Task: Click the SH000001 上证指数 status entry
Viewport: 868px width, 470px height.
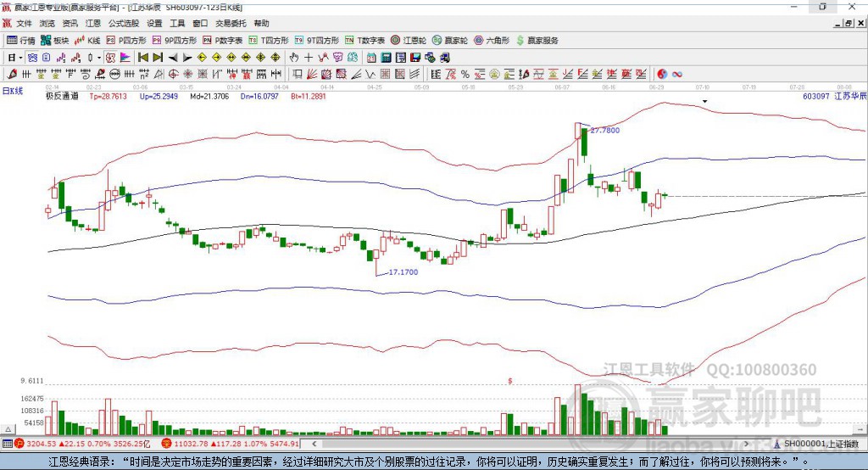Action: click(x=821, y=444)
